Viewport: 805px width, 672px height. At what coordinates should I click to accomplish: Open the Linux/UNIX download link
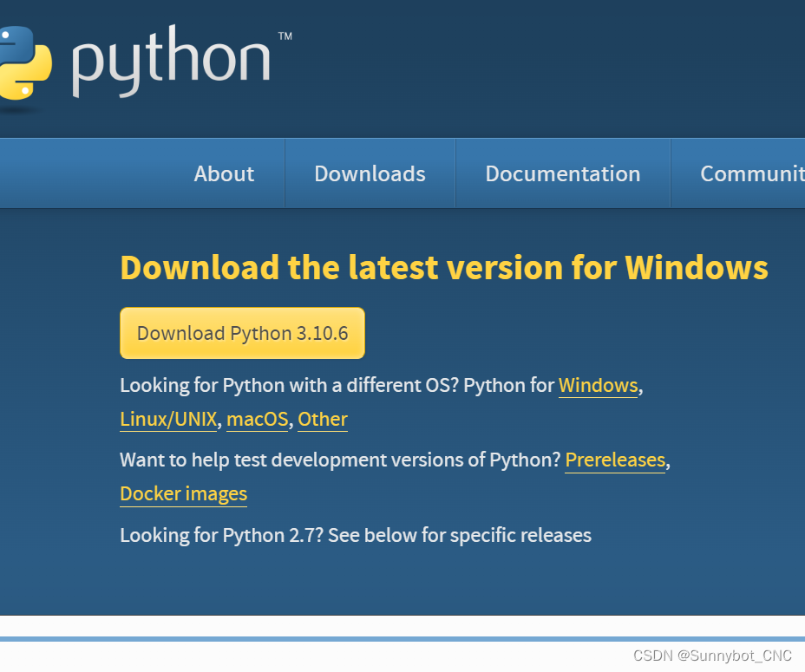pos(168,419)
